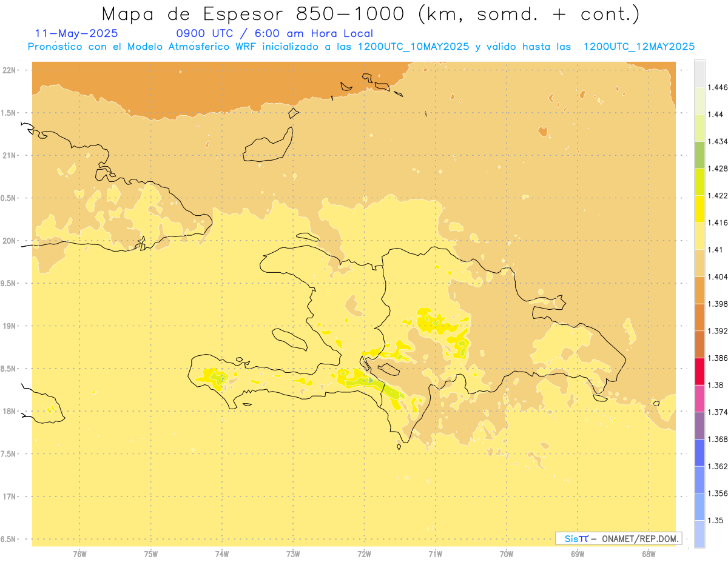Click the '76W' longitude label
Viewport: 728px width, 562px height.
(x=79, y=554)
